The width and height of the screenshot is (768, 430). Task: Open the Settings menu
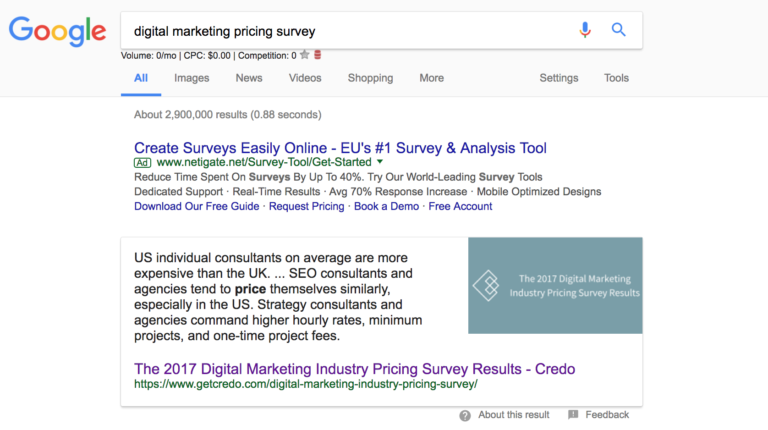[559, 78]
